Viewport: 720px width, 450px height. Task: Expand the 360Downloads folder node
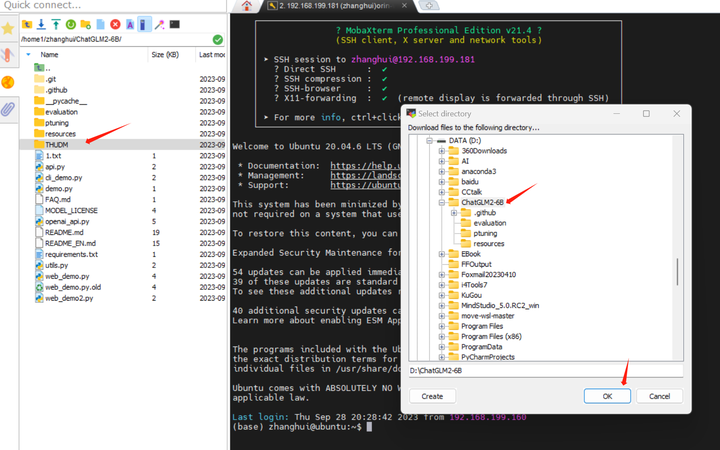(441, 151)
